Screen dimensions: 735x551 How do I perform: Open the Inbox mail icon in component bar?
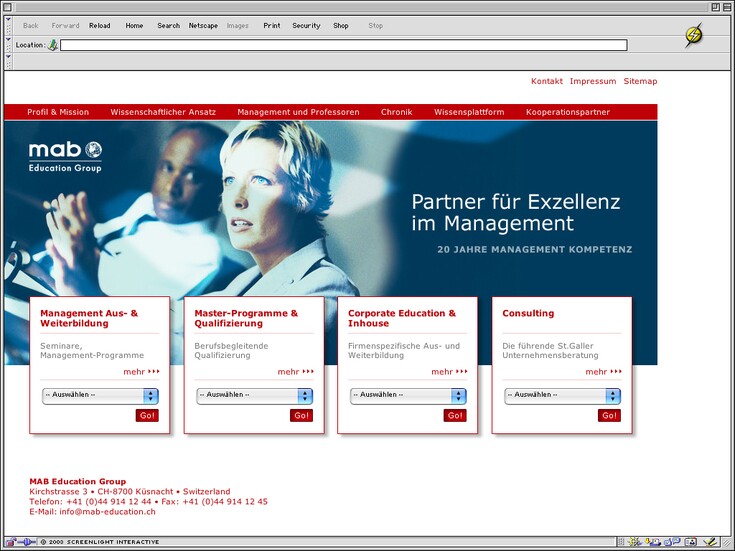653,542
